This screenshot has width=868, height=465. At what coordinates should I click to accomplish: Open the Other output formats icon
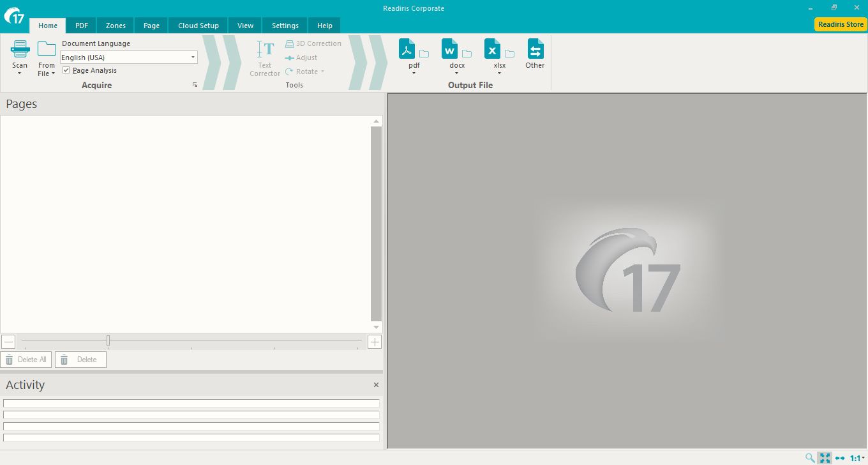pyautogui.click(x=535, y=49)
